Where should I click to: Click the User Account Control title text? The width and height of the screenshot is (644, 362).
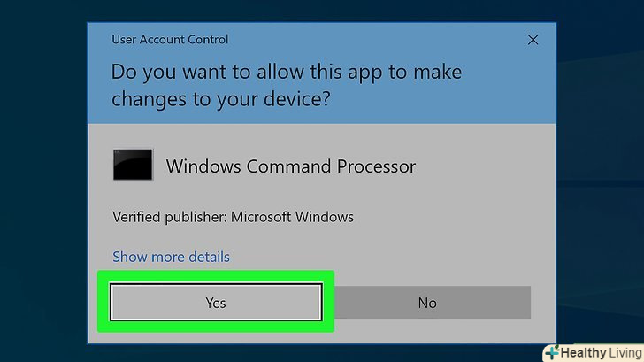170,40
